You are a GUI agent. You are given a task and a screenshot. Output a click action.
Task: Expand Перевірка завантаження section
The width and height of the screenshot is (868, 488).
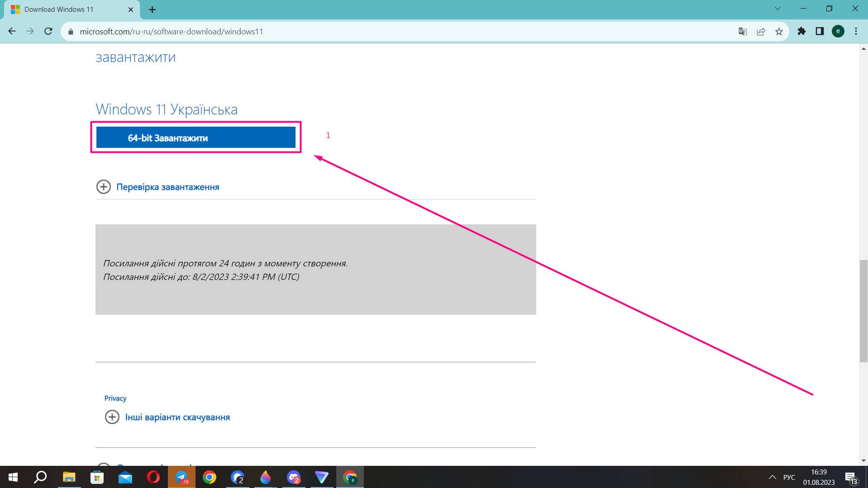(157, 187)
